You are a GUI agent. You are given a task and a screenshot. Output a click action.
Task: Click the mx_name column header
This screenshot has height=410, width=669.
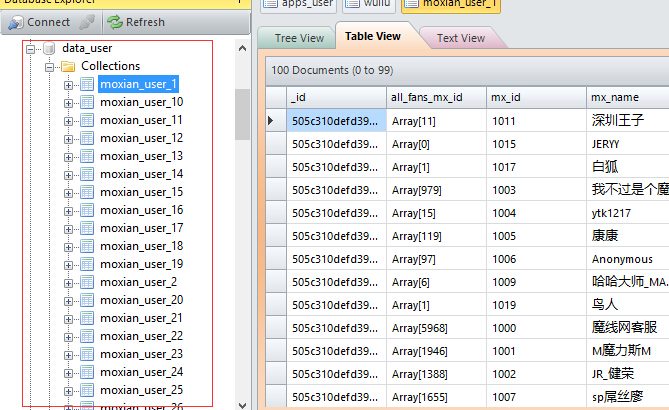[x=628, y=97]
